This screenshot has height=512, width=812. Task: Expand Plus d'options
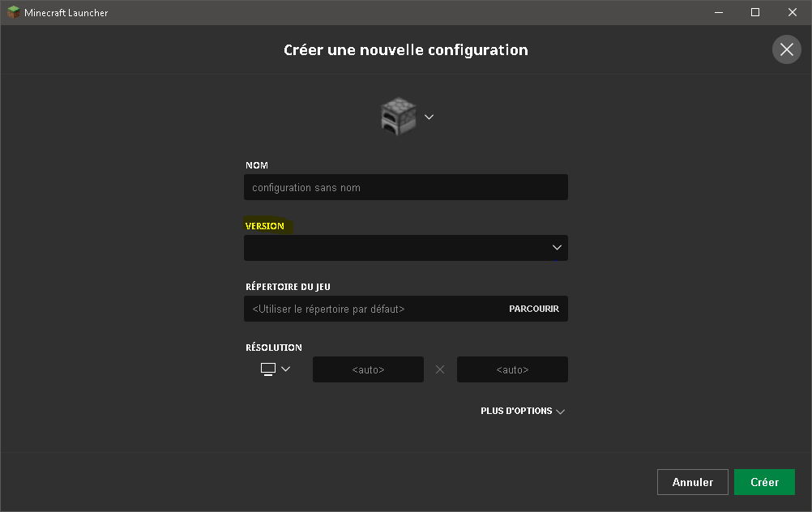(x=523, y=411)
